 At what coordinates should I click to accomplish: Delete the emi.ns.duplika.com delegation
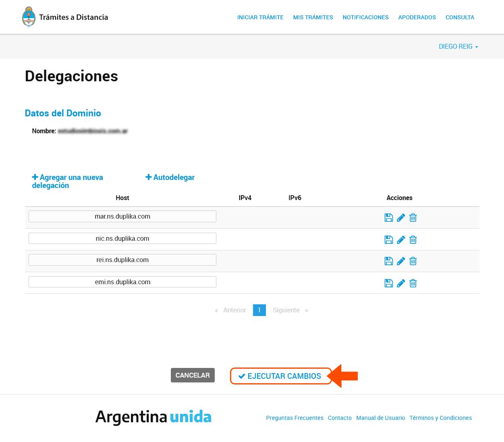413,283
